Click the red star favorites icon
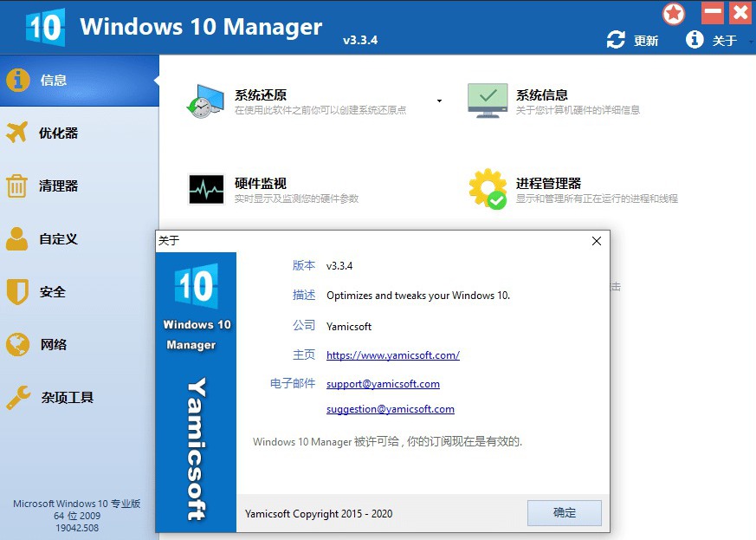The height and width of the screenshot is (540, 756). 674,14
